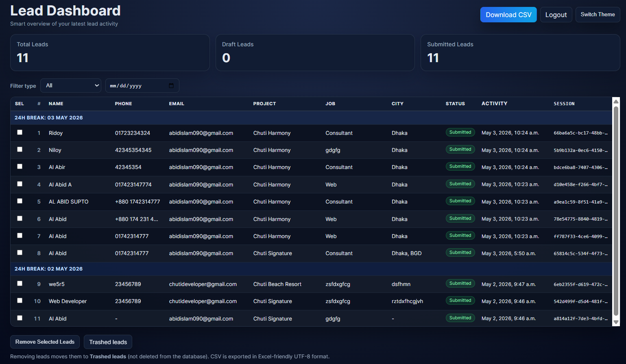The height and width of the screenshot is (364, 626).
Task: Click Chuti Beach Resort project cell
Action: pyautogui.click(x=277, y=284)
